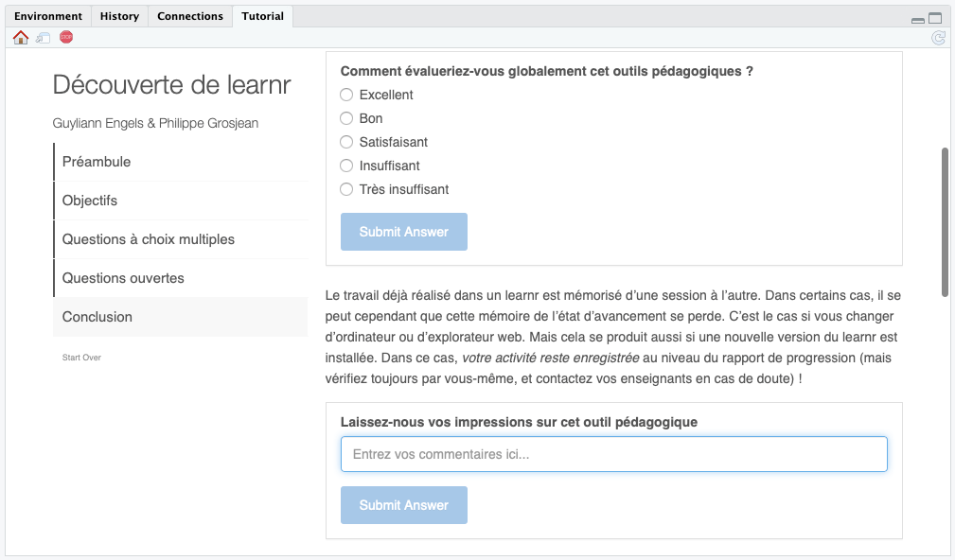Click the vertical scrollbar of tutorial pane
955x560 pixels.
point(945,221)
